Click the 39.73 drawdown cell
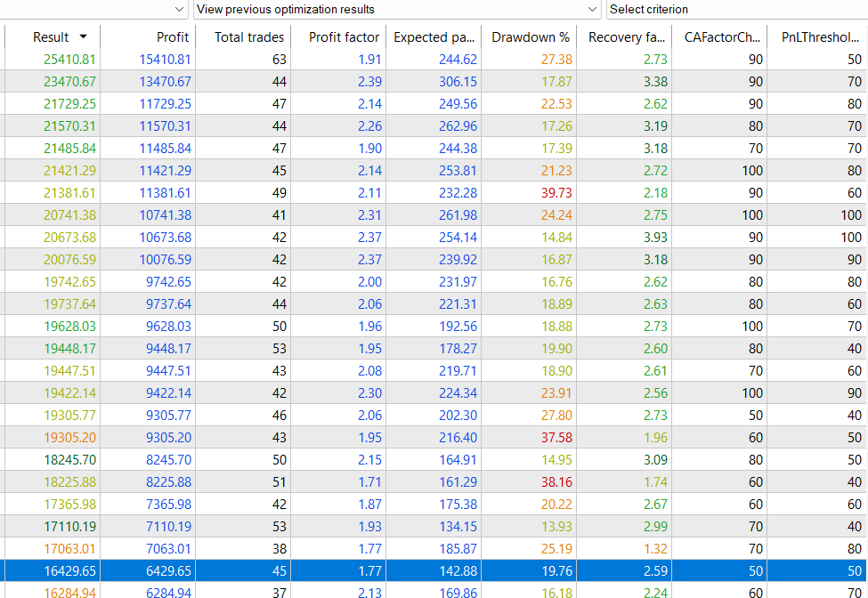Screen dimensions: 868x598 [x=551, y=193]
